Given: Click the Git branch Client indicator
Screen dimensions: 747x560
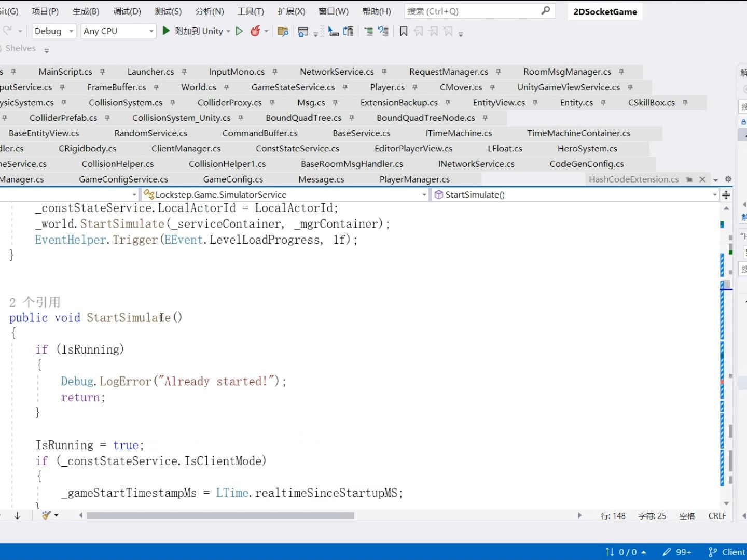Looking at the screenshot, I should tap(727, 552).
